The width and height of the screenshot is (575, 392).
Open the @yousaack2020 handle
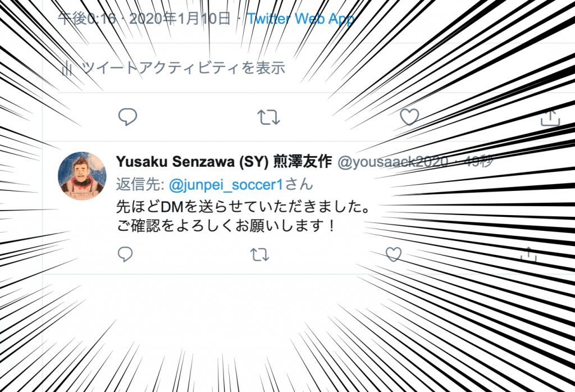393,162
